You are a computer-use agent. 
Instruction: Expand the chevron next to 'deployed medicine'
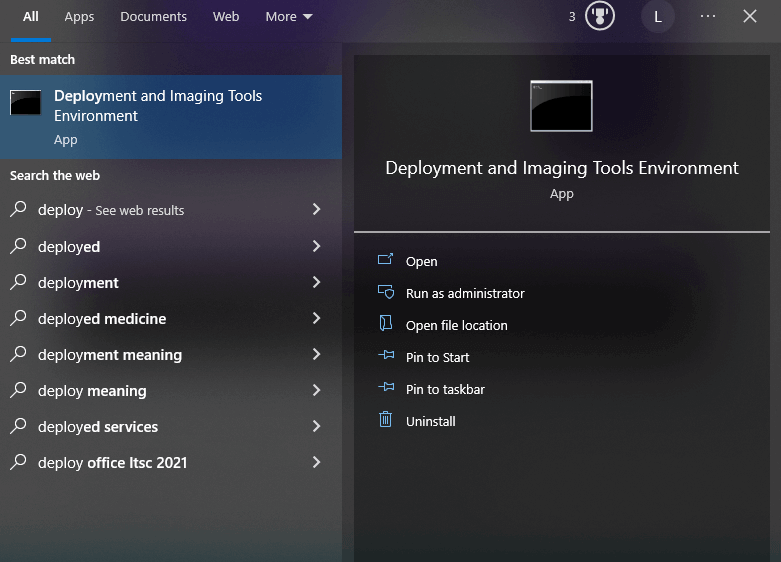tap(316, 318)
